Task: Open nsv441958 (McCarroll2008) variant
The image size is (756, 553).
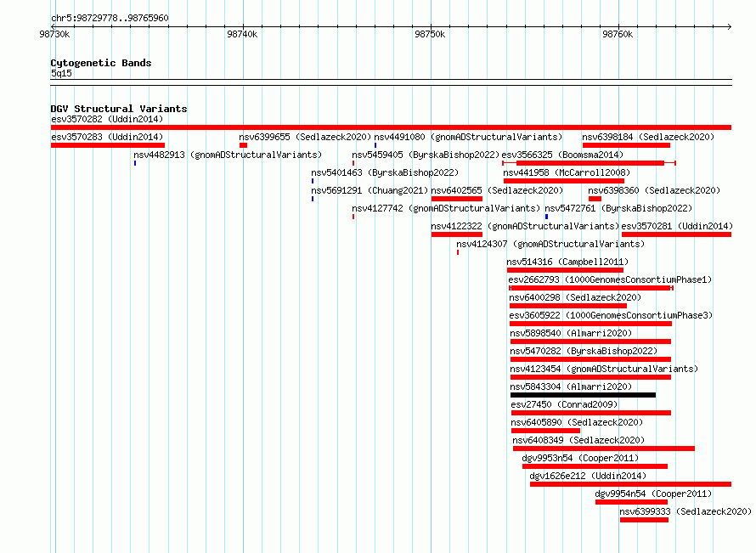Action: click(x=567, y=172)
